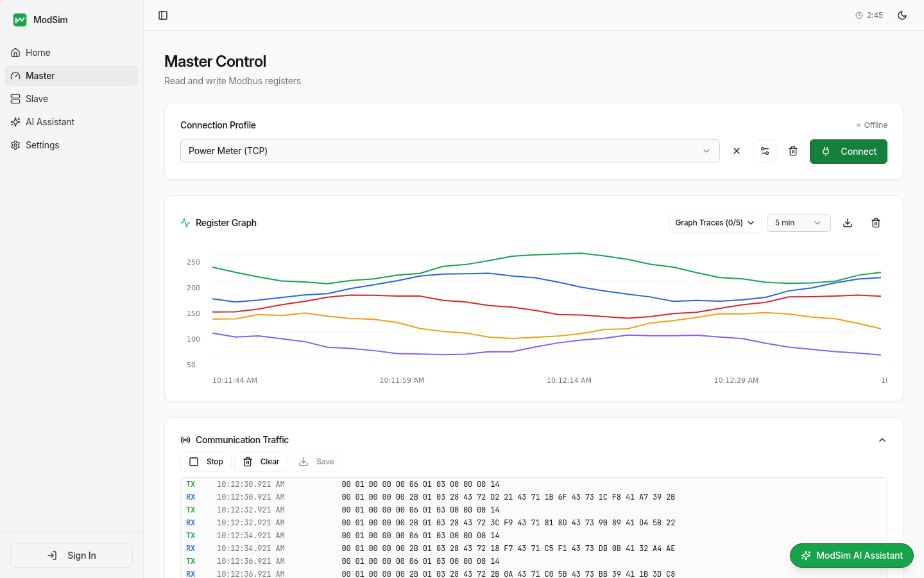Edit connection profile settings sliders icon
The image size is (924, 578).
pos(765,151)
